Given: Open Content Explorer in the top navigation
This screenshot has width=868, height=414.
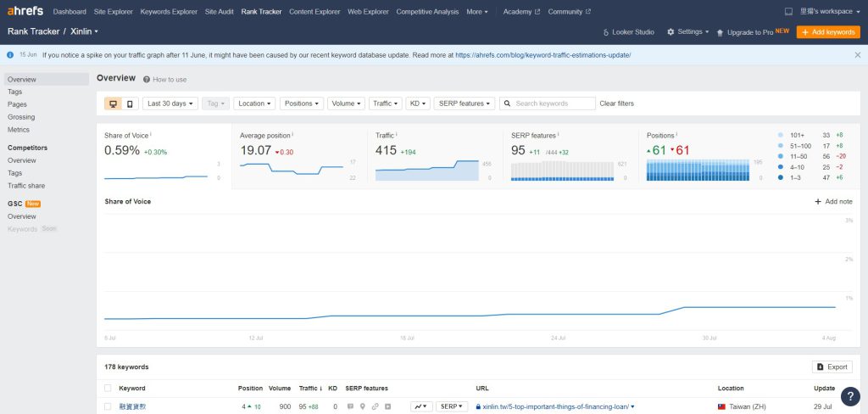Looking at the screenshot, I should pyautogui.click(x=314, y=12).
